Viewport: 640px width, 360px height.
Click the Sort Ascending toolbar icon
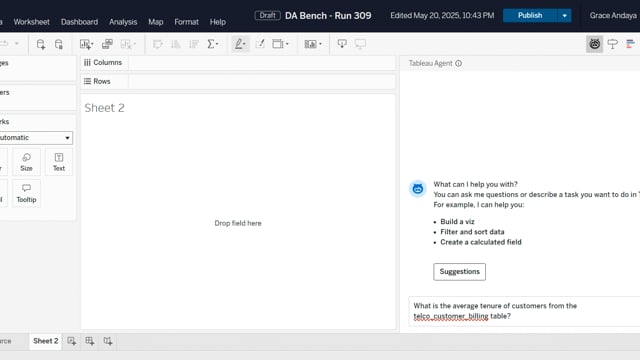click(176, 44)
